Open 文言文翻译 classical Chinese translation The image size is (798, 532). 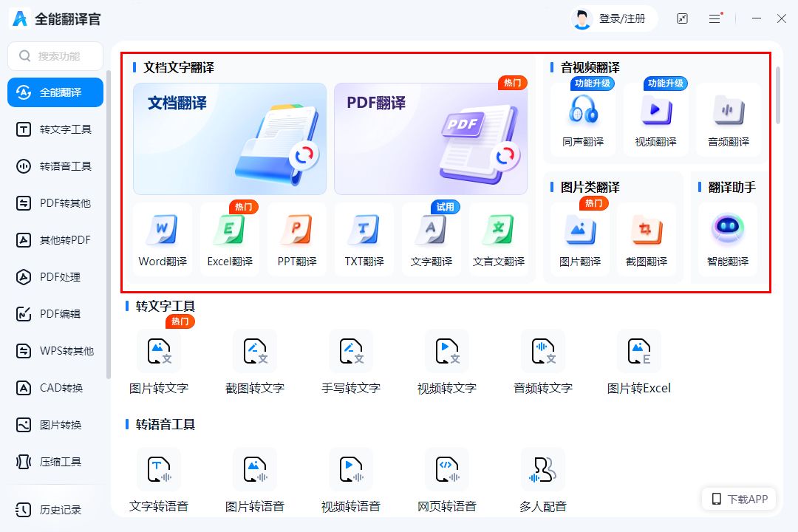[x=499, y=239]
